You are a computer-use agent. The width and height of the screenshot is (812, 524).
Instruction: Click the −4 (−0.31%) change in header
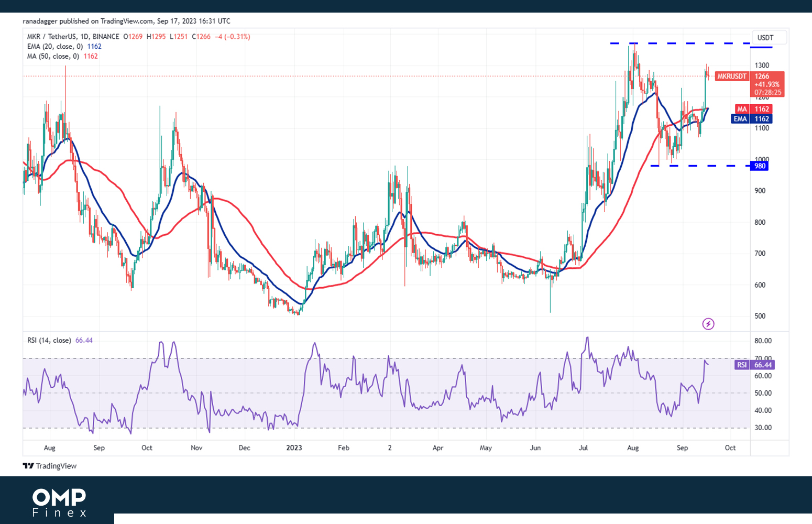pyautogui.click(x=233, y=37)
